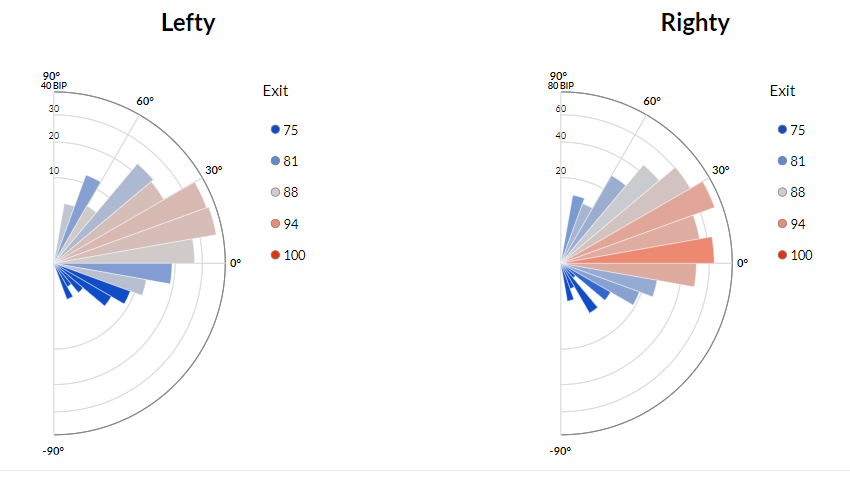Click the 88 gray dot in Lefty legend
Viewport: 850px width, 488px height.
pos(275,192)
